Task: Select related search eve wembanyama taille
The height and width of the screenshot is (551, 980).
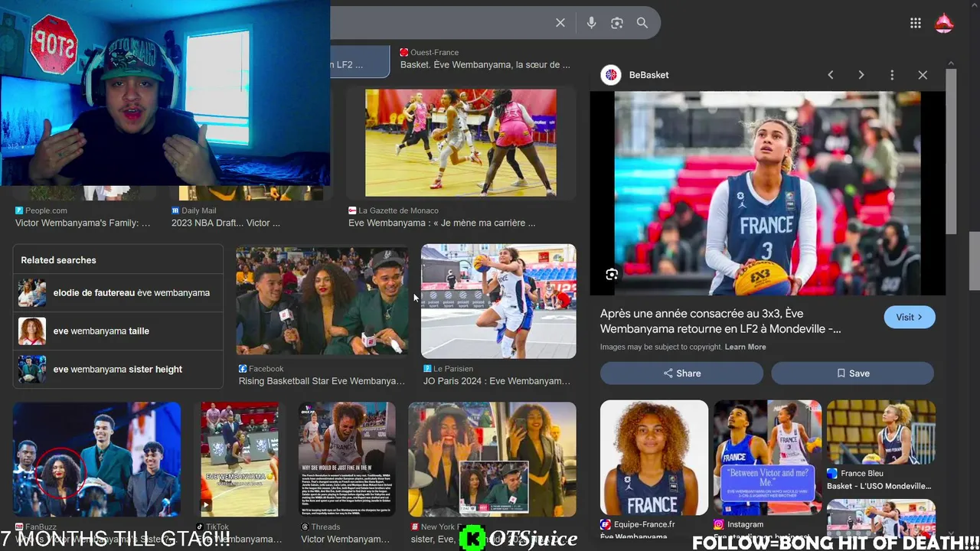Action: point(118,331)
